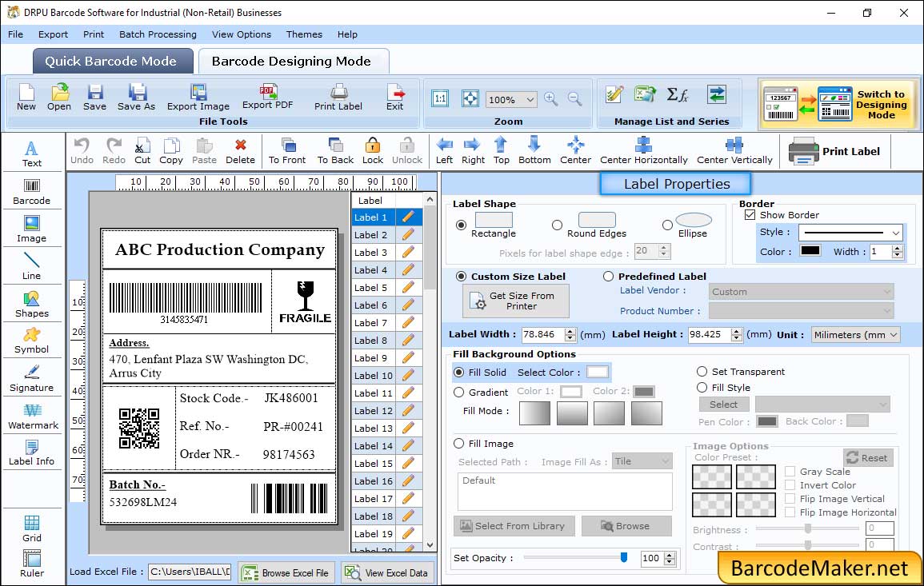The image size is (924, 586).
Task: Click the zoom out magnifier
Action: (x=574, y=99)
